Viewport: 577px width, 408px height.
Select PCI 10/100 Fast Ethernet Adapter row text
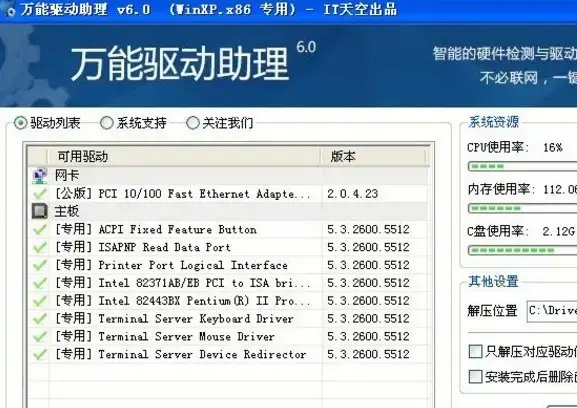coord(183,194)
